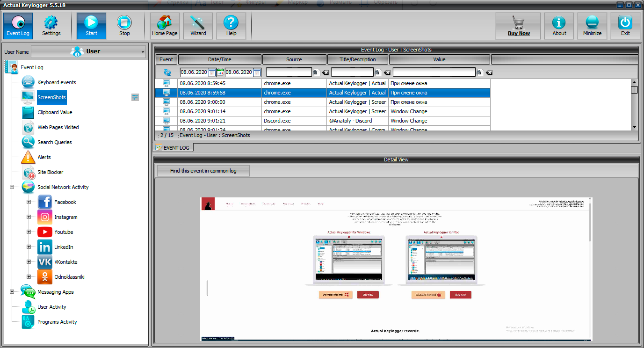644x348 pixels.
Task: Sort by the Source column header
Action: tap(294, 59)
